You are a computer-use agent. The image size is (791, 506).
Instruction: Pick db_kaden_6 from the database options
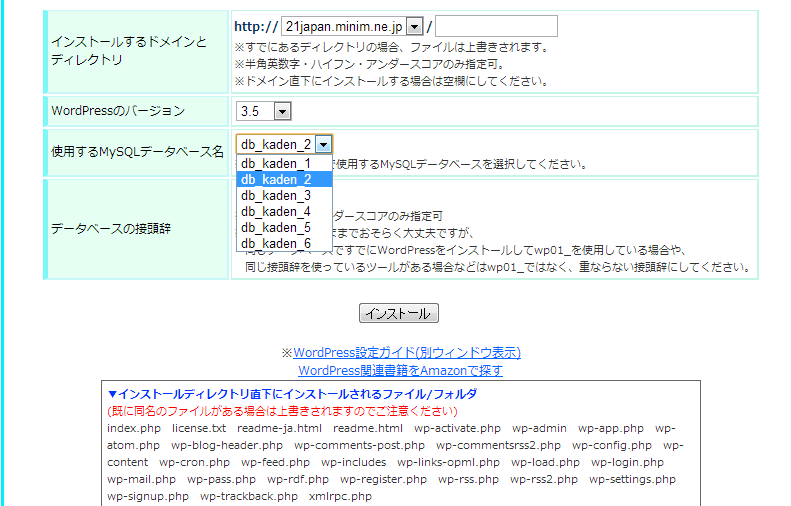(284, 244)
